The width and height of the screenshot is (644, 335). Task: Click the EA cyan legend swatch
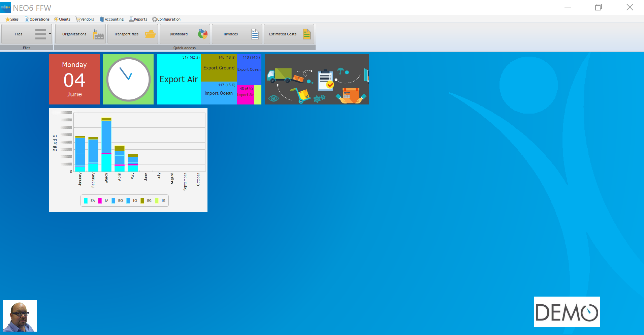click(x=86, y=201)
